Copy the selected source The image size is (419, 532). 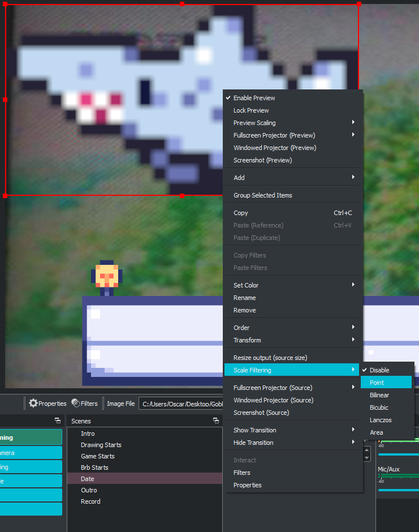pyautogui.click(x=292, y=213)
